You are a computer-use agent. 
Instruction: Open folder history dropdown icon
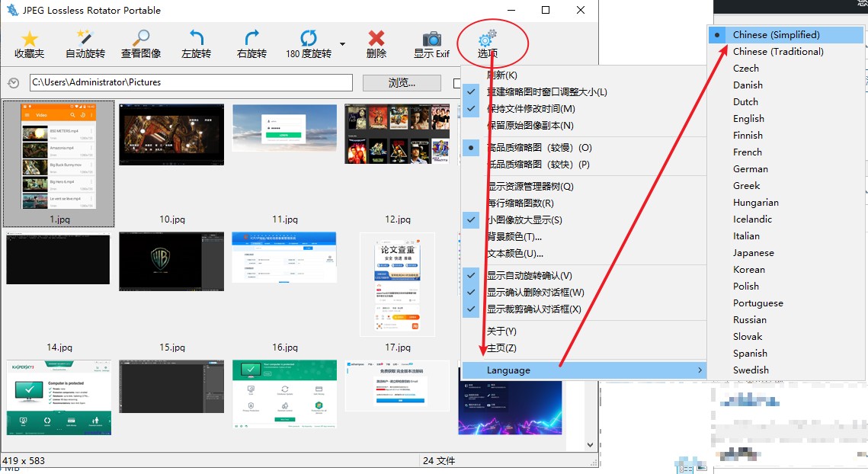(x=13, y=83)
